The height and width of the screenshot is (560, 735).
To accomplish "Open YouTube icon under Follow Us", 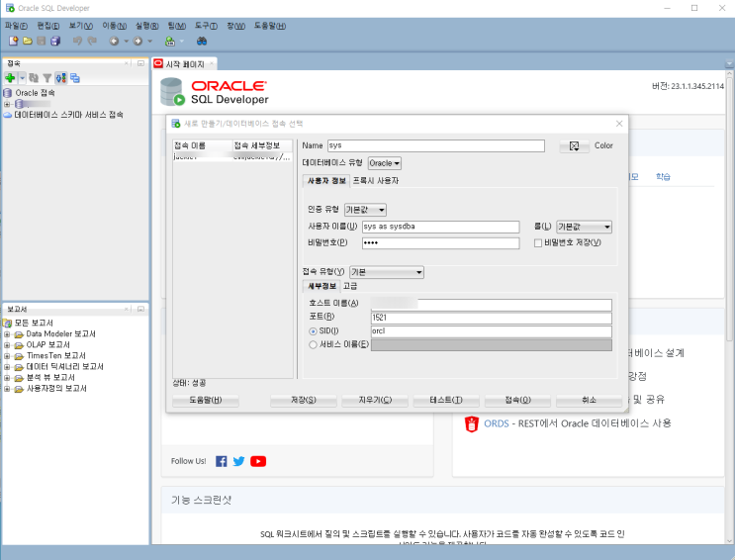I will click(x=258, y=461).
